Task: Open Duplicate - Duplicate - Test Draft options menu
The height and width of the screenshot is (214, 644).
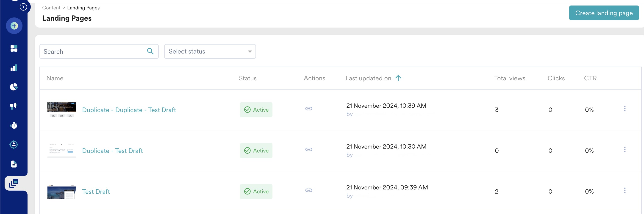Action: [625, 109]
